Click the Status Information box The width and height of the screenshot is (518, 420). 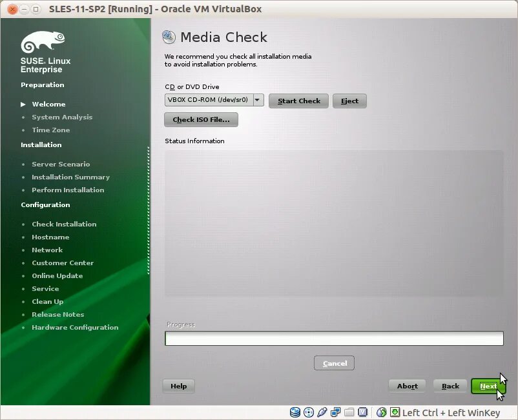tap(334, 224)
